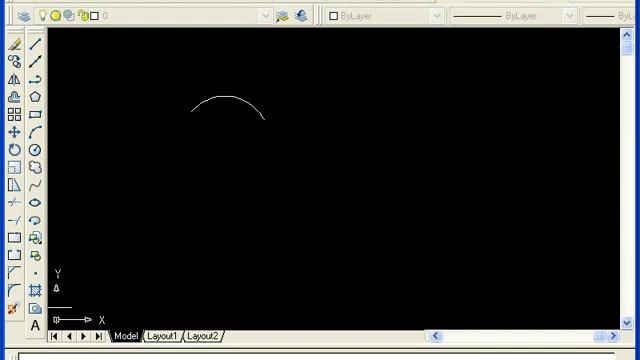This screenshot has height=360, width=640.
Task: Open the lineweight control at toolbar's right edge
Action: (611, 16)
